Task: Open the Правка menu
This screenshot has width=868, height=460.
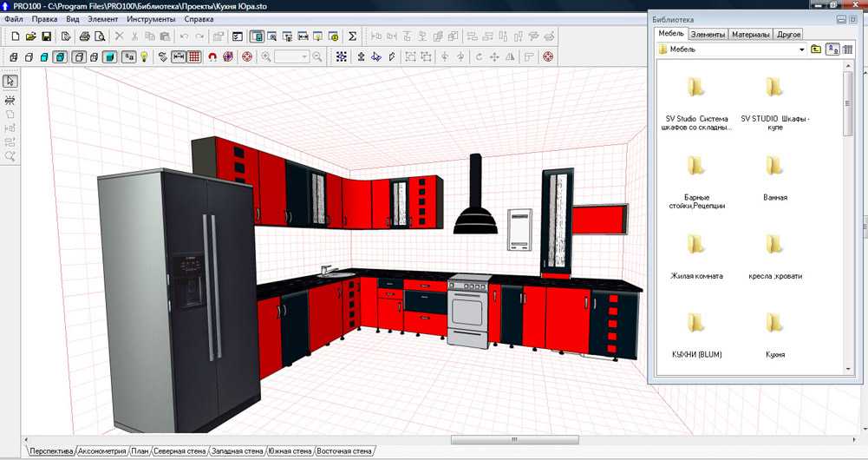Action: coord(44,19)
